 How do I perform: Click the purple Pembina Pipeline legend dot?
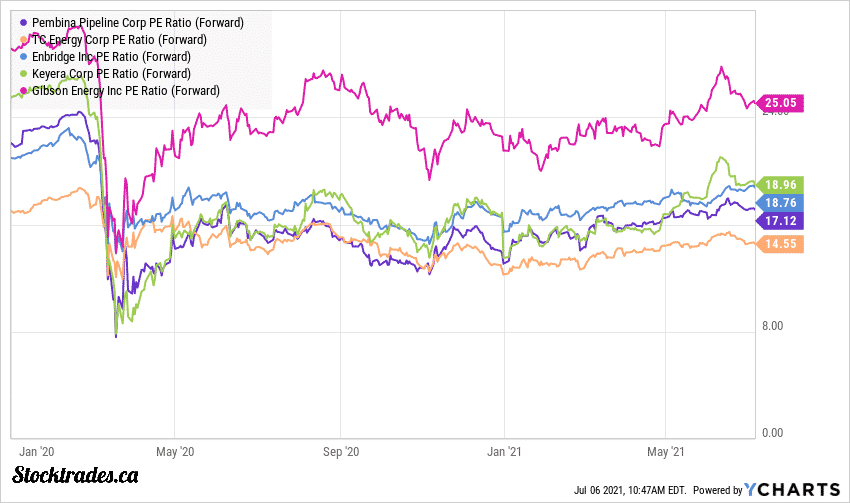(23, 22)
